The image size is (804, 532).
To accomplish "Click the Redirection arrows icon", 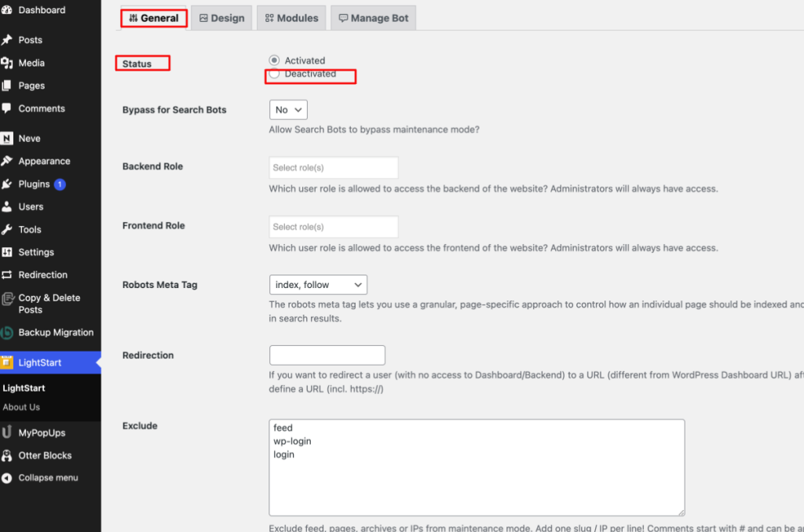I will [x=6, y=275].
